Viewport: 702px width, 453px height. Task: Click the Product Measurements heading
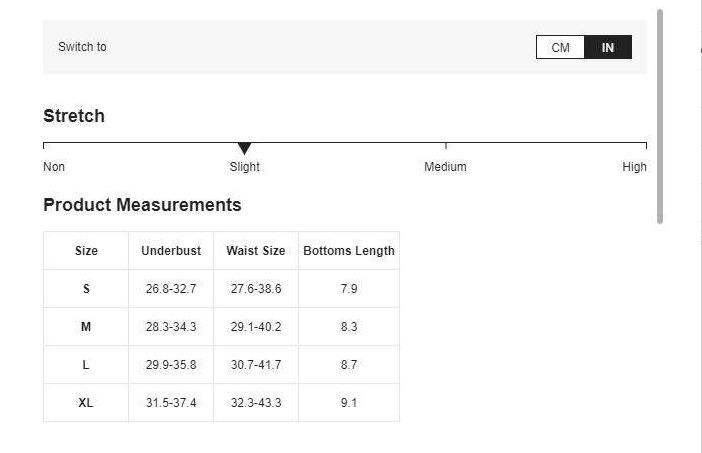click(x=142, y=205)
